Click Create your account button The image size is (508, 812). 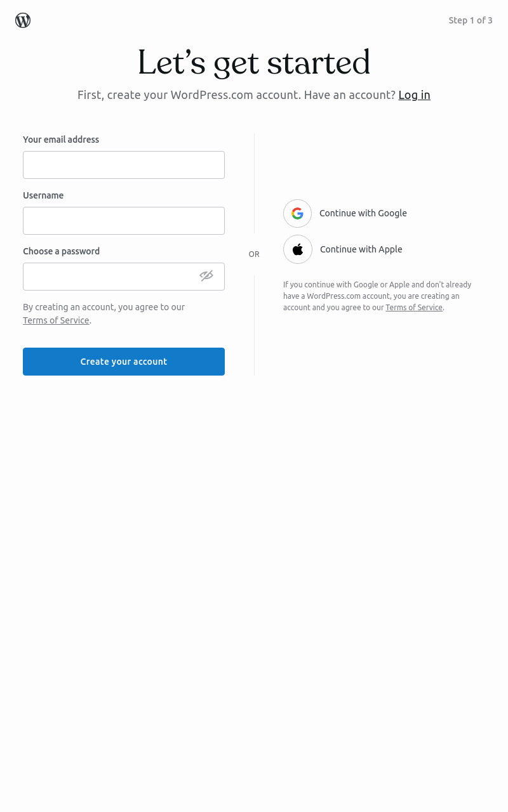[124, 362]
